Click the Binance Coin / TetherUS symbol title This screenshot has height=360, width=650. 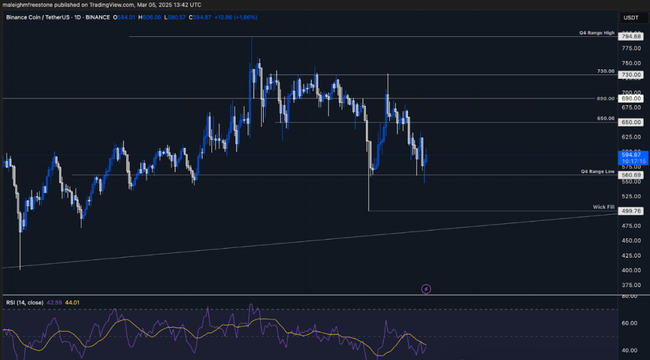[x=58, y=17]
